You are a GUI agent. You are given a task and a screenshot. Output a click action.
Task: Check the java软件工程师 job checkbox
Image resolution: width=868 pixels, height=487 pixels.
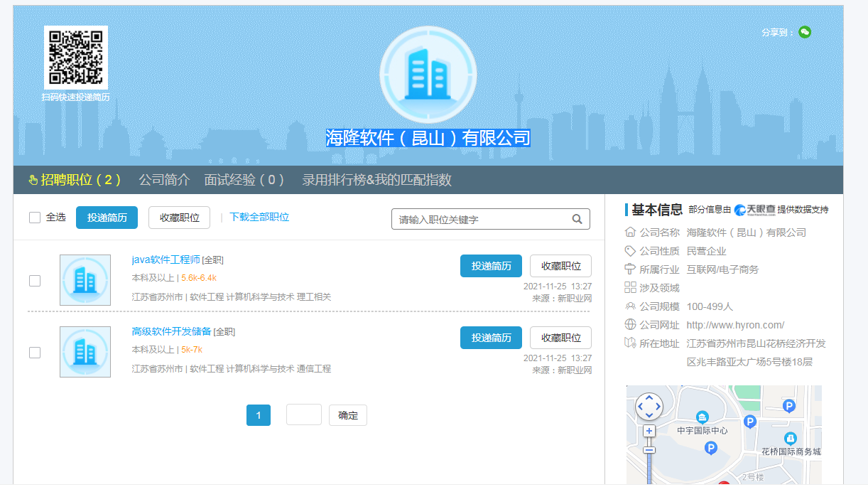tap(35, 281)
